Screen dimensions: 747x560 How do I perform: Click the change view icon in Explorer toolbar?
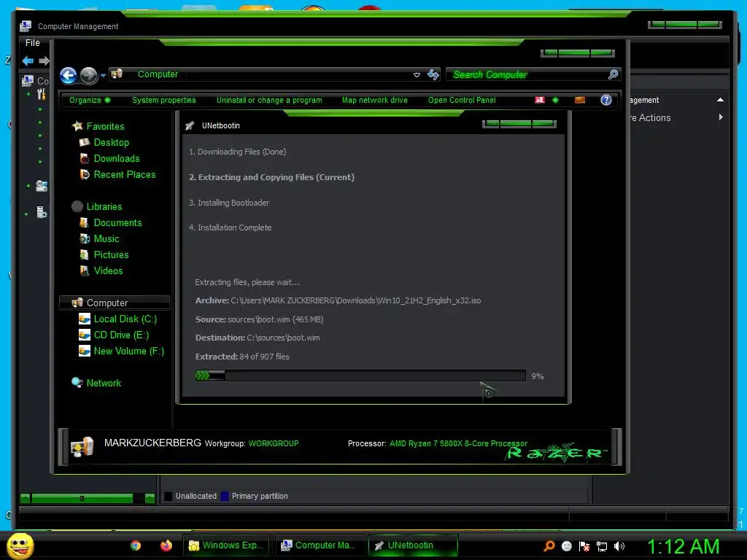tap(539, 100)
